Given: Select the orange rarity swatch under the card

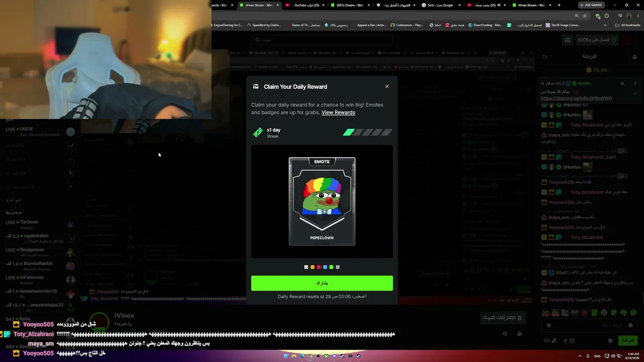Looking at the screenshot, I should (x=312, y=267).
